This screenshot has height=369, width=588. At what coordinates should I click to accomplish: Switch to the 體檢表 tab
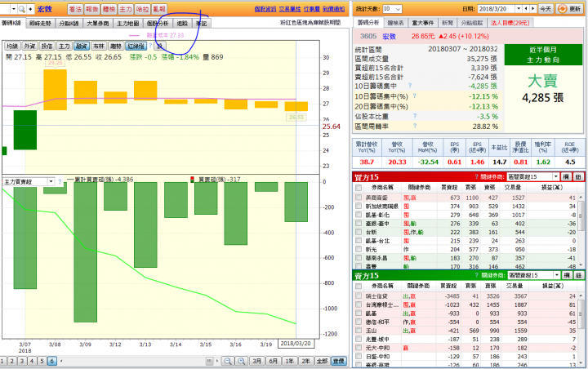pyautogui.click(x=396, y=23)
